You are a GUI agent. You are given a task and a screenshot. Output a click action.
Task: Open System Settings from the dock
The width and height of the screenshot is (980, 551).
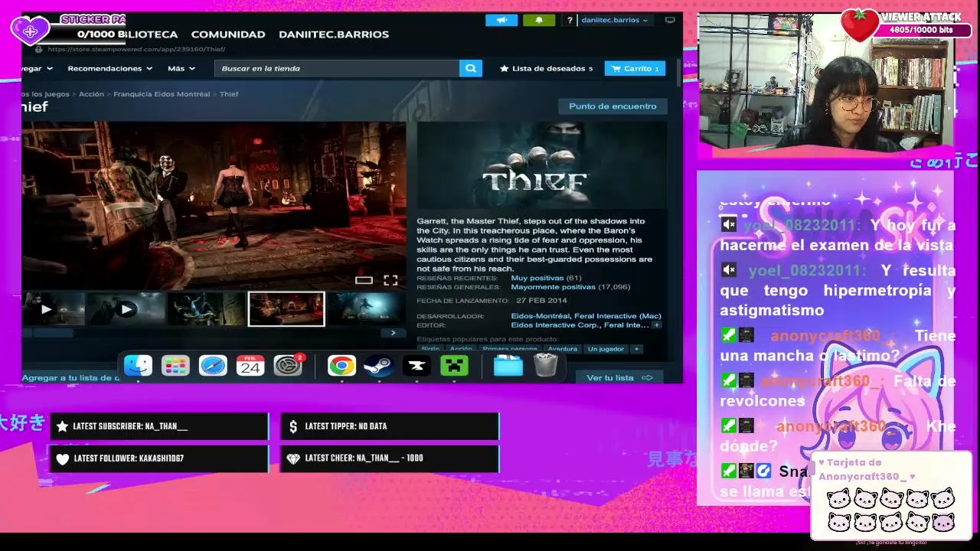288,366
